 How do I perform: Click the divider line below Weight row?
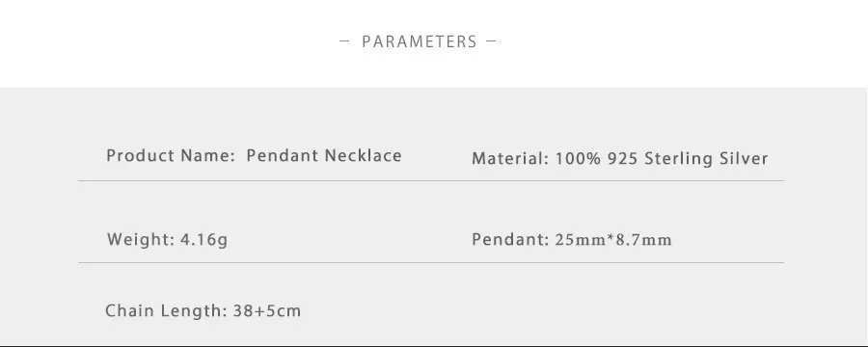point(431,262)
